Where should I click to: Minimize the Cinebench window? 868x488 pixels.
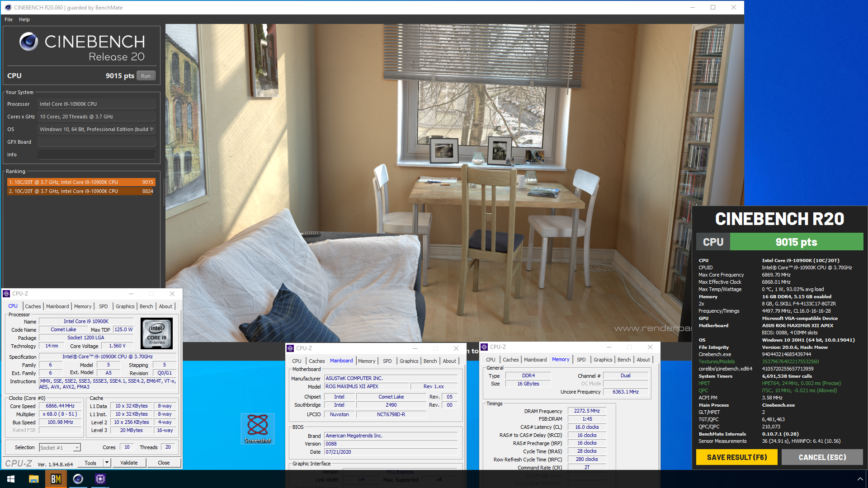(692, 7)
